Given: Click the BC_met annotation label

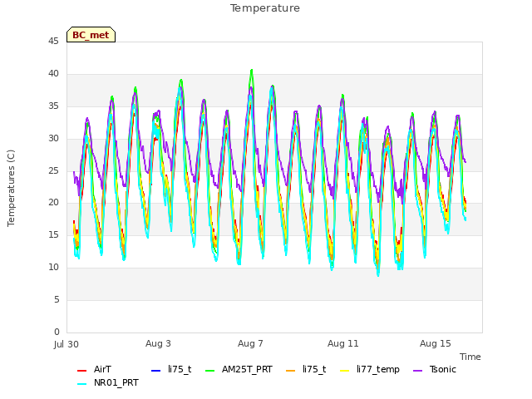Looking at the screenshot, I should (91, 35).
